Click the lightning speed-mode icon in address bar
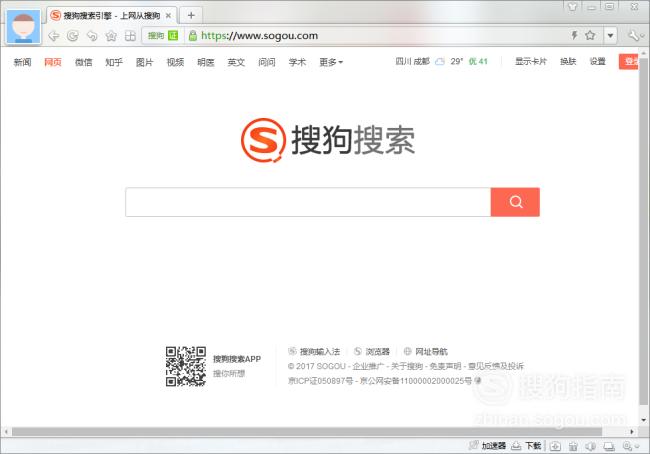The image size is (650, 454). click(575, 35)
